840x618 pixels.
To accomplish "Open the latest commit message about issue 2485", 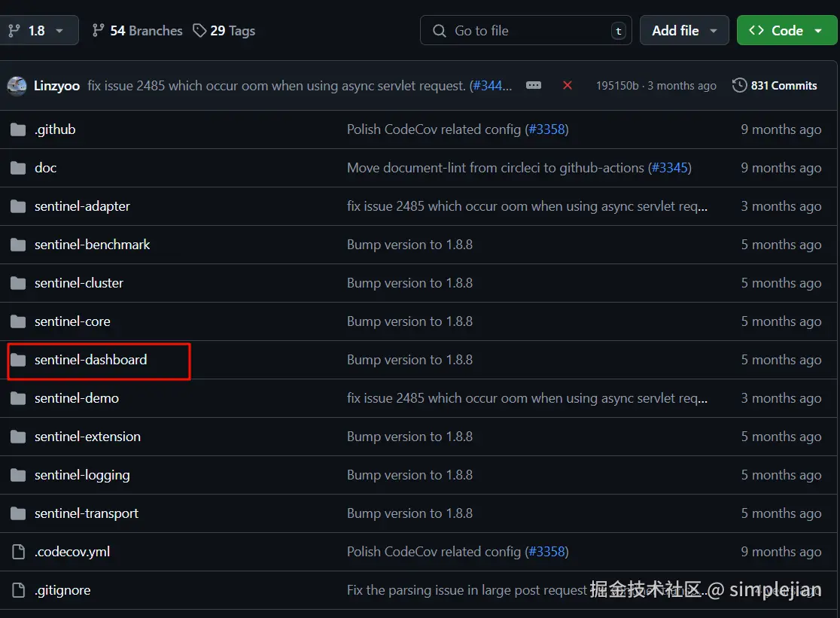I will pos(276,86).
